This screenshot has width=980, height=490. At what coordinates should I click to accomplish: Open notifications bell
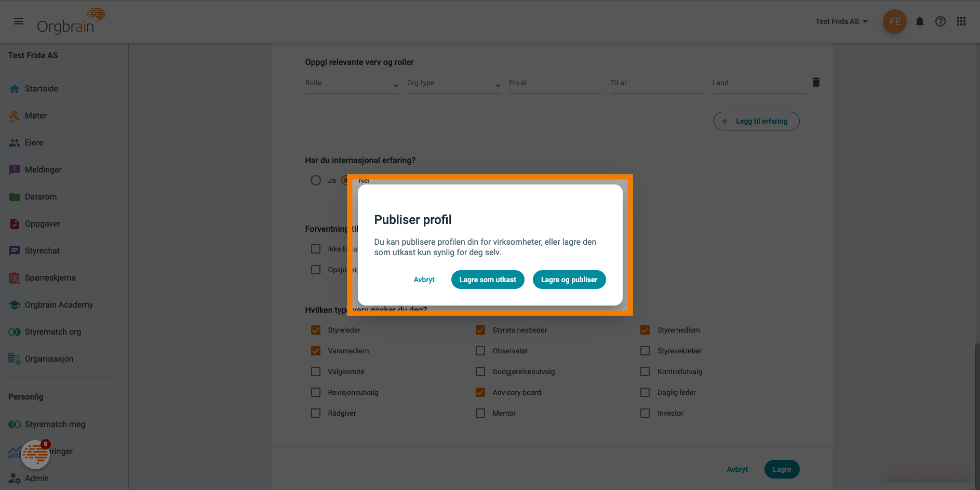point(919,21)
